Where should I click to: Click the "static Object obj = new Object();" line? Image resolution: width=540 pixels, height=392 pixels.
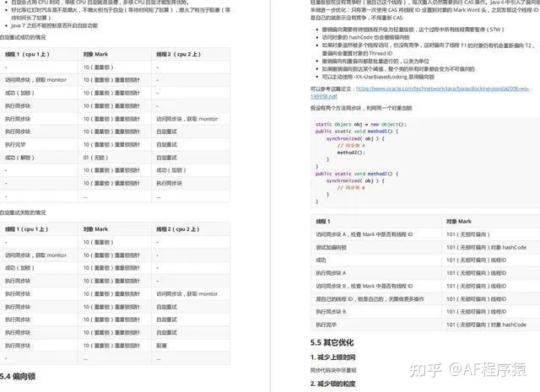tap(360, 124)
